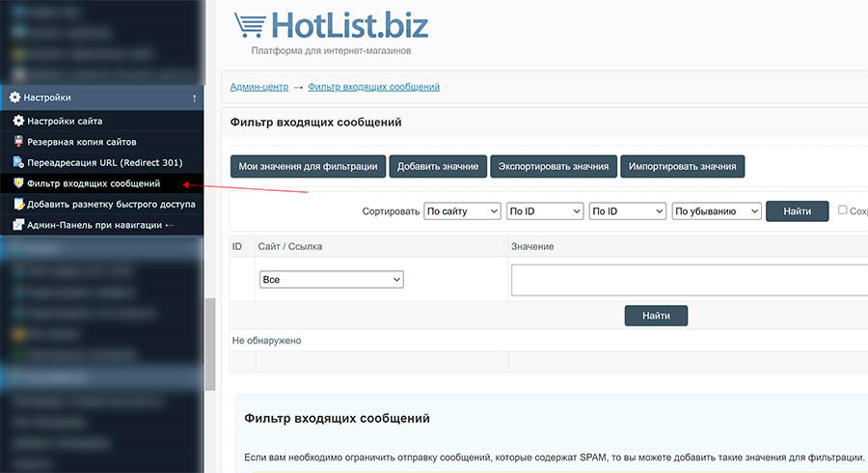The image size is (868, 473).
Task: Open the По убыванию order dropdown
Action: pyautogui.click(x=717, y=211)
